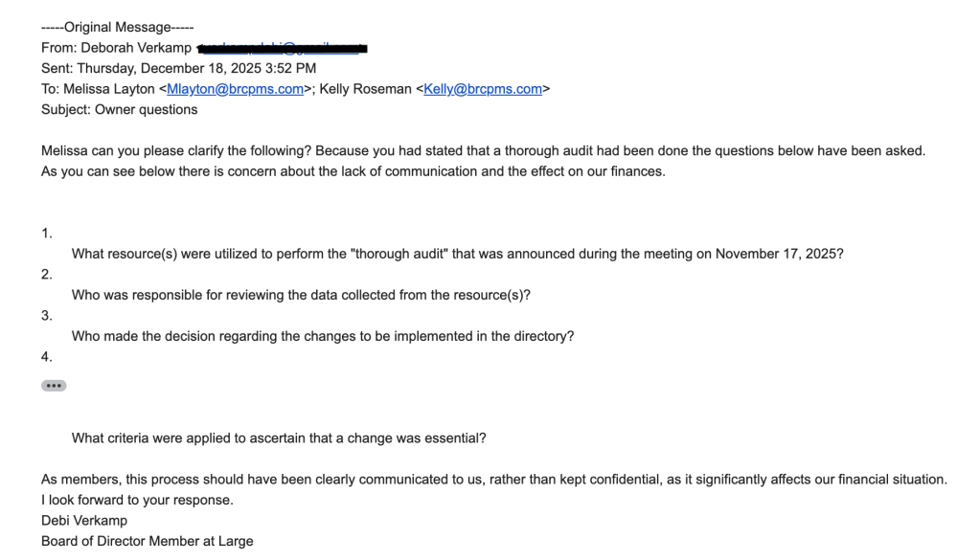980x560 pixels.
Task: Click the Kelly@brcpms.com email link
Action: coord(483,89)
